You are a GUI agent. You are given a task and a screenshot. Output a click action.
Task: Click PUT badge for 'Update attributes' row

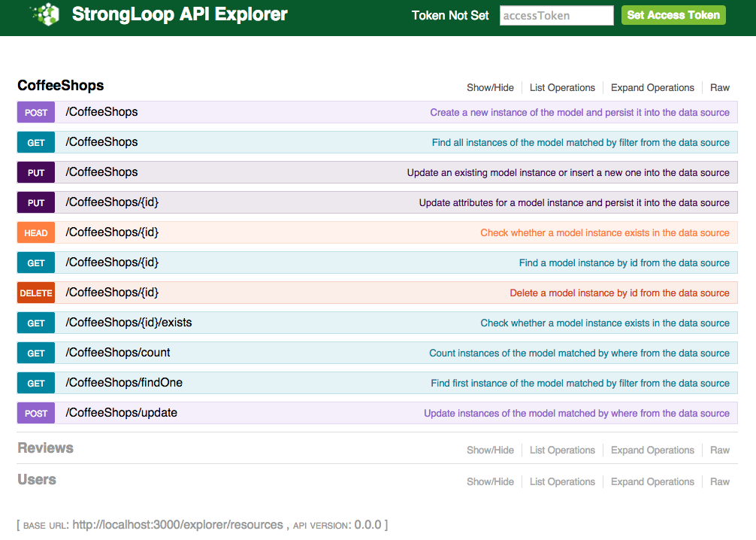pyautogui.click(x=36, y=202)
